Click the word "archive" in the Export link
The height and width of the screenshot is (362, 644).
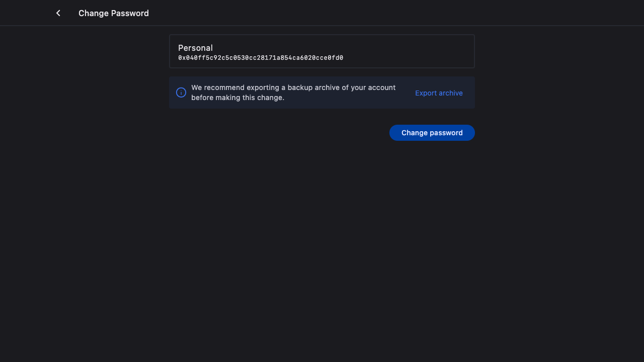(x=450, y=93)
